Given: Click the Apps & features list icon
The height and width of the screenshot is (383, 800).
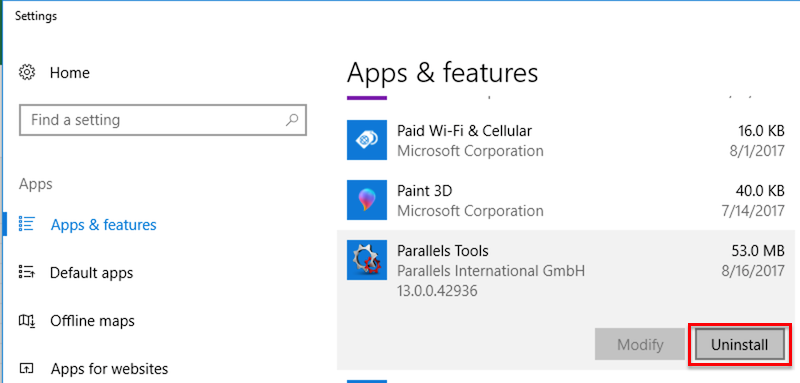Looking at the screenshot, I should click(26, 224).
